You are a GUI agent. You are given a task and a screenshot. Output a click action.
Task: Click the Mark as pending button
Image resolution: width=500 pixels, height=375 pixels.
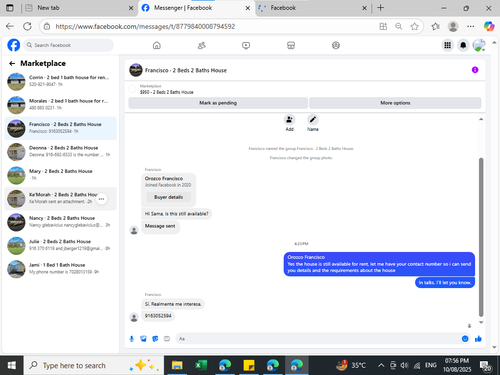click(x=218, y=103)
